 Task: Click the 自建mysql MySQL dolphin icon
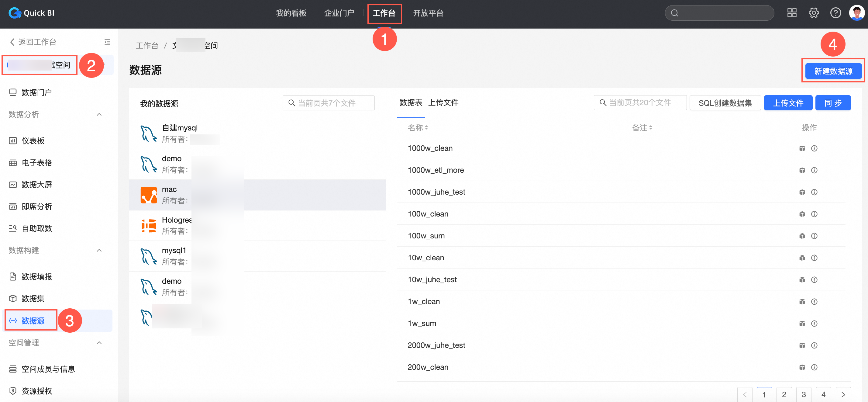coord(149,133)
